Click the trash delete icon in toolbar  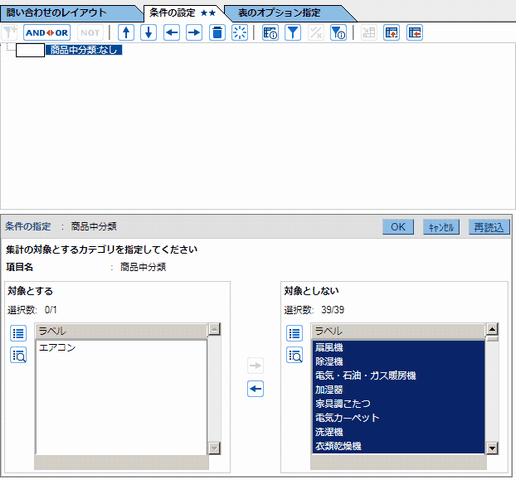[217, 33]
